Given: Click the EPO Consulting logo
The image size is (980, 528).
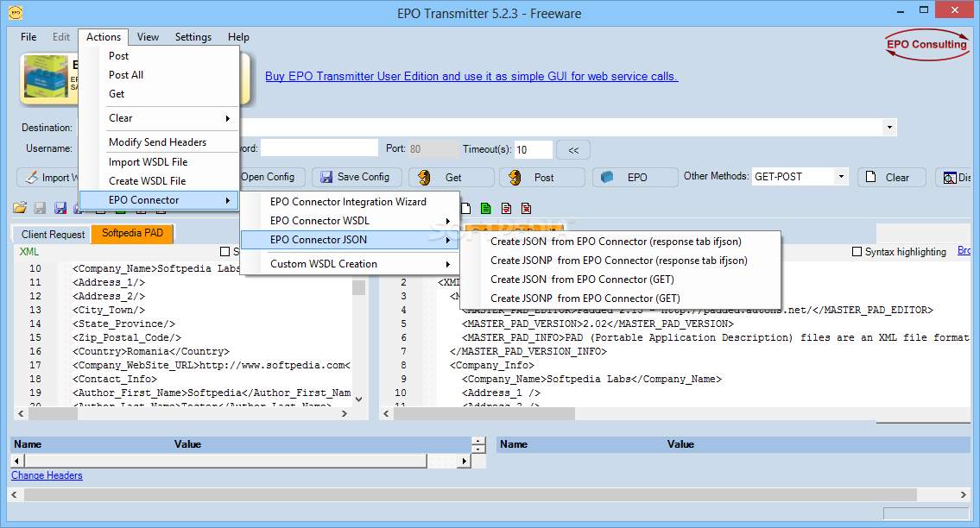Looking at the screenshot, I should (926, 45).
